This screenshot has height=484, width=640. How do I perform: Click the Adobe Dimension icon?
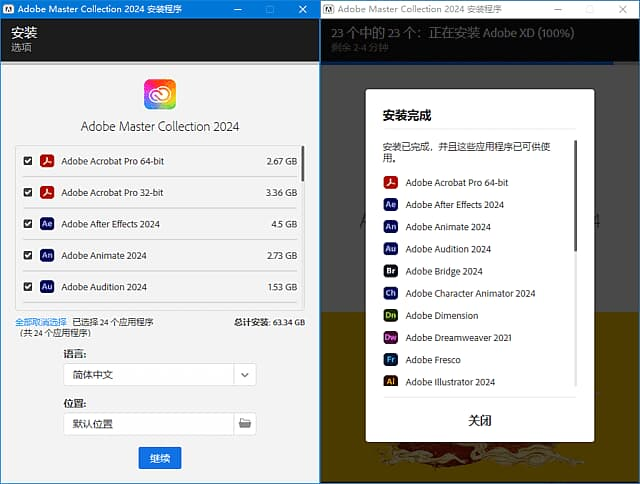tap(391, 315)
